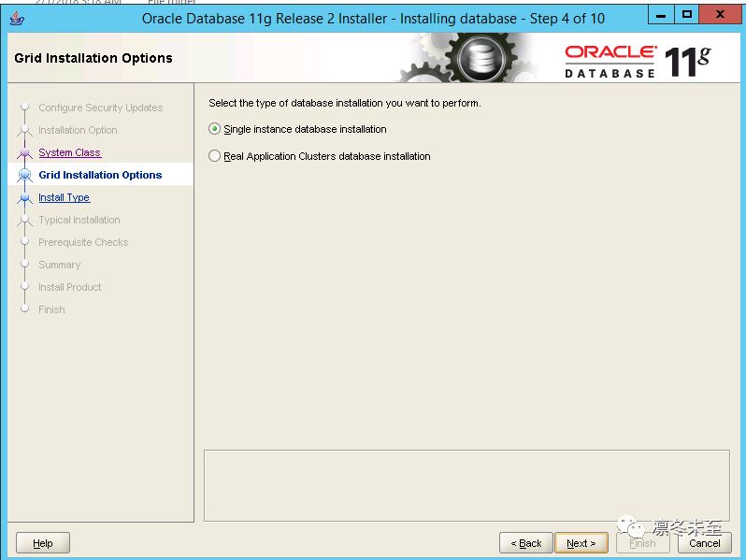746x560 pixels.
Task: Minimize the installer window
Action: 661,15
